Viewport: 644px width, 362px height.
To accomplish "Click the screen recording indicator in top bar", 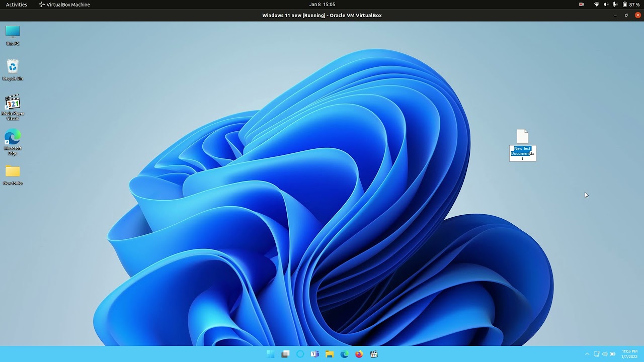I will (x=582, y=5).
